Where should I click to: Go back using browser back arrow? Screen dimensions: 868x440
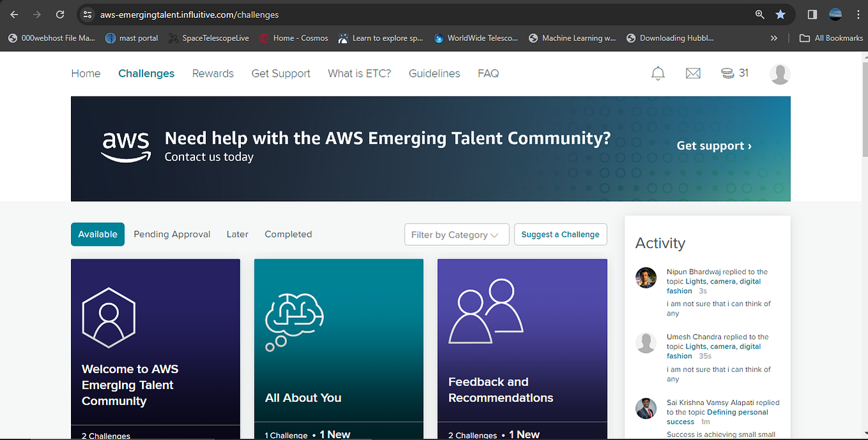(x=14, y=14)
